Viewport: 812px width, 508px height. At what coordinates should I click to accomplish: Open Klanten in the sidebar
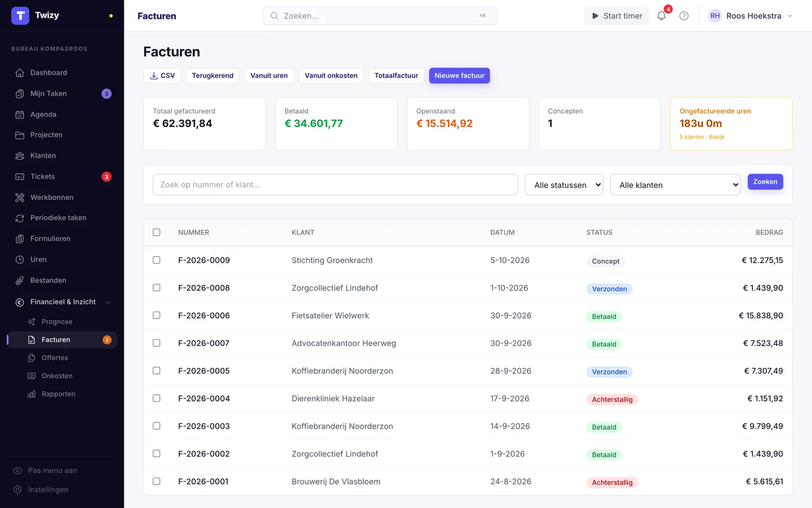coord(62,155)
